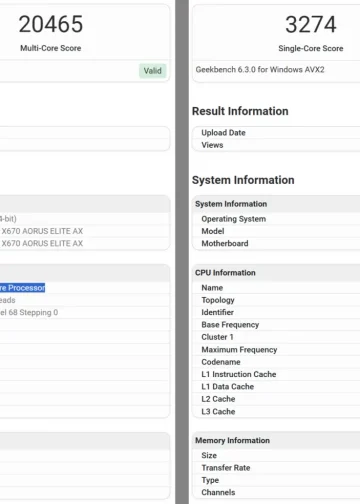Select the L1 Data Cache label

(x=228, y=387)
